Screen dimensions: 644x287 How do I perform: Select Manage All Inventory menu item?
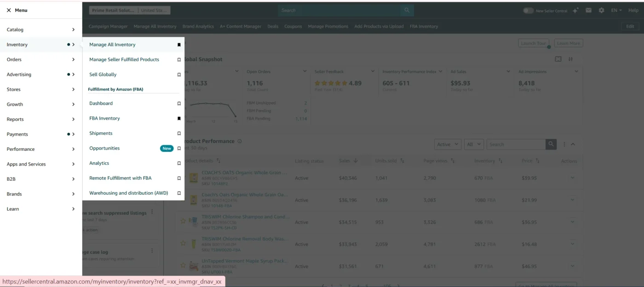112,45
